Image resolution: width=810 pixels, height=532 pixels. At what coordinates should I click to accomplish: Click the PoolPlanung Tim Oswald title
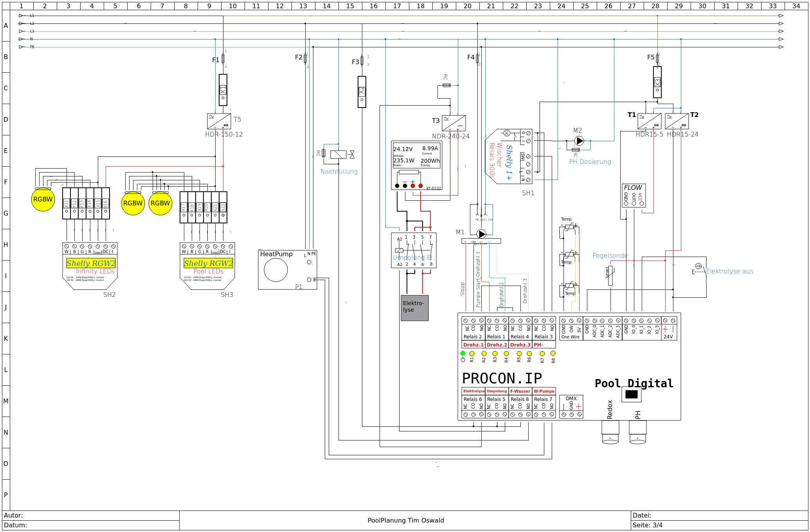[x=406, y=520]
